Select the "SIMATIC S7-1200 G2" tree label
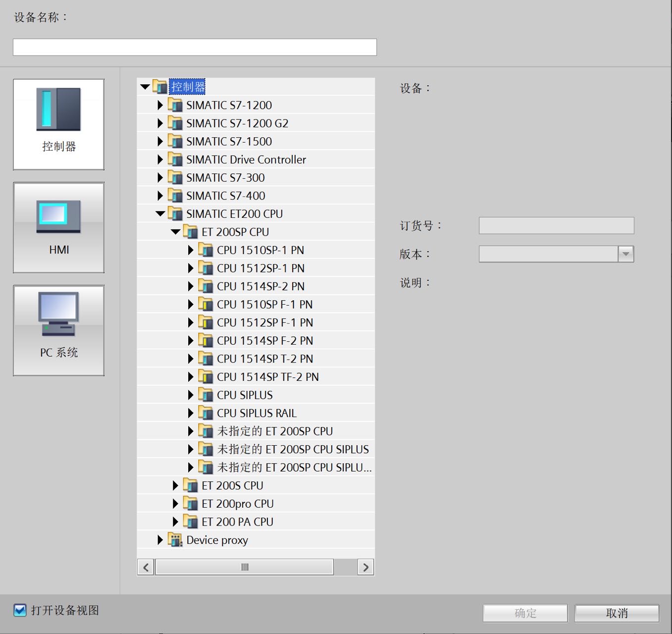 pyautogui.click(x=237, y=123)
